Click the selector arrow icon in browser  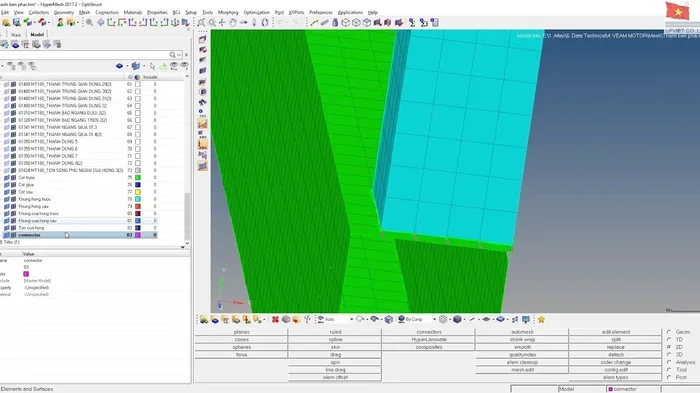point(152,66)
